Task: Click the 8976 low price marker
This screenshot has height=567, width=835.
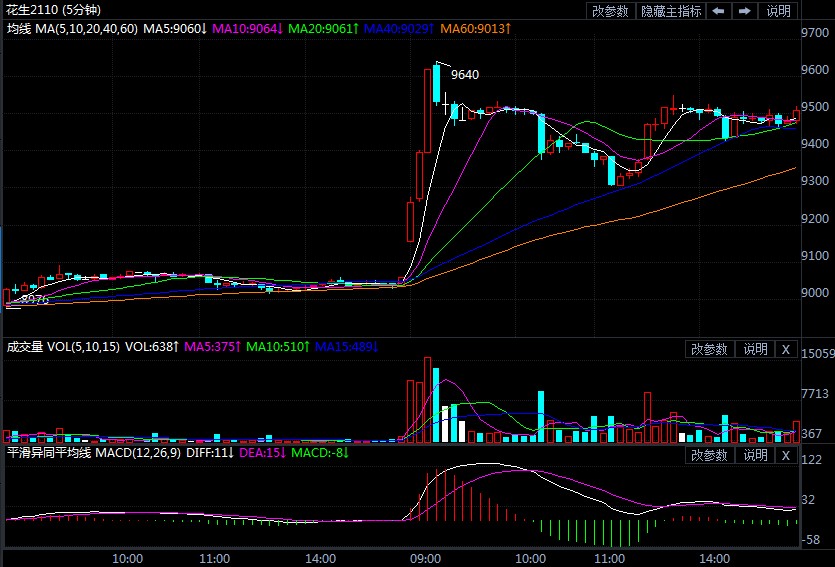Action: (34, 299)
